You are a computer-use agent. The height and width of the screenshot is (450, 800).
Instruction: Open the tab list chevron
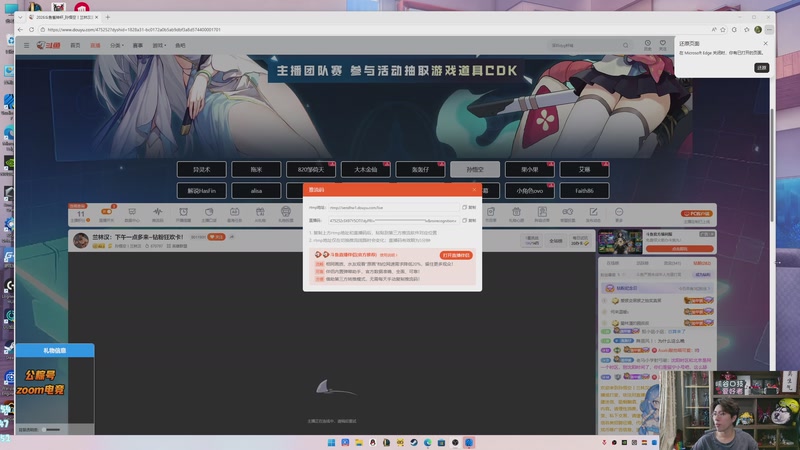(20, 17)
